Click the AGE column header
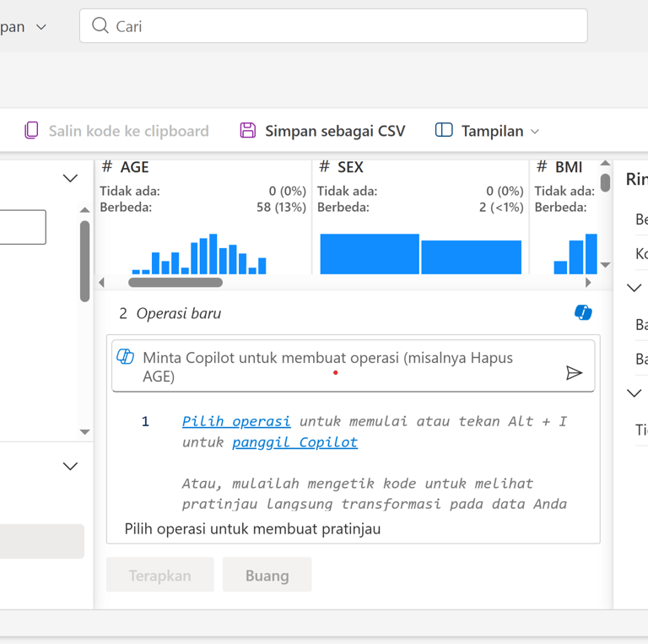The image size is (648, 644). point(134,167)
